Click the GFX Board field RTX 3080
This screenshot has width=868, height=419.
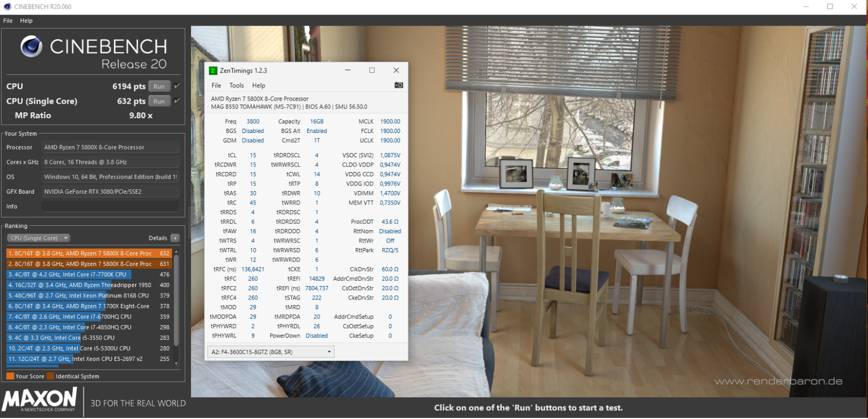pos(111,192)
